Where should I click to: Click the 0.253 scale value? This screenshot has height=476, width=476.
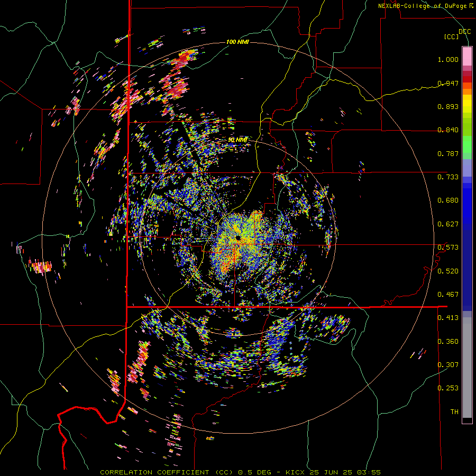pyautogui.click(x=448, y=388)
